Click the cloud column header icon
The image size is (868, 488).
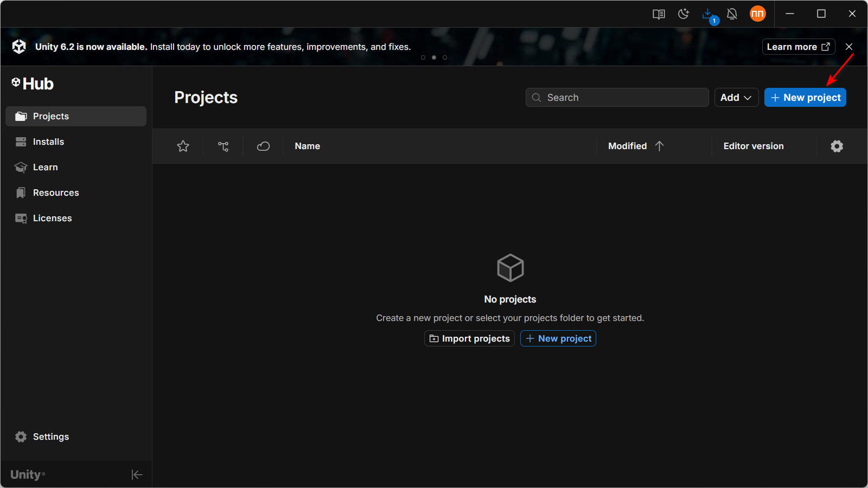tap(264, 146)
